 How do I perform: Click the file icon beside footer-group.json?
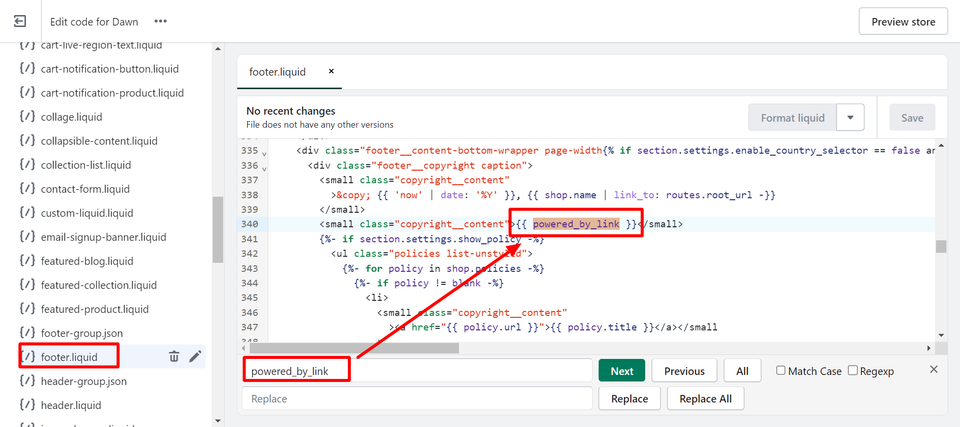tap(27, 333)
